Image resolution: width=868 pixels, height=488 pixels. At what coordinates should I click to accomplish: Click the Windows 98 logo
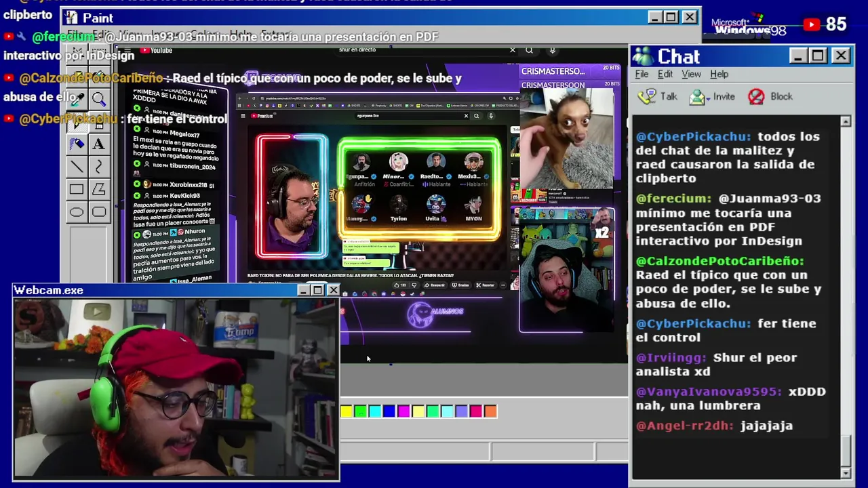pyautogui.click(x=749, y=26)
